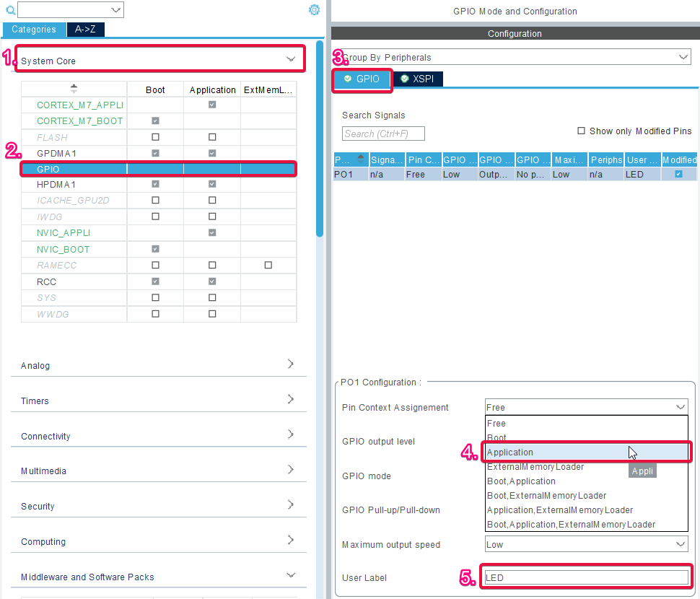Open Pin Context Assignement dropdown
Screen dimensions: 700x599
pos(586,407)
